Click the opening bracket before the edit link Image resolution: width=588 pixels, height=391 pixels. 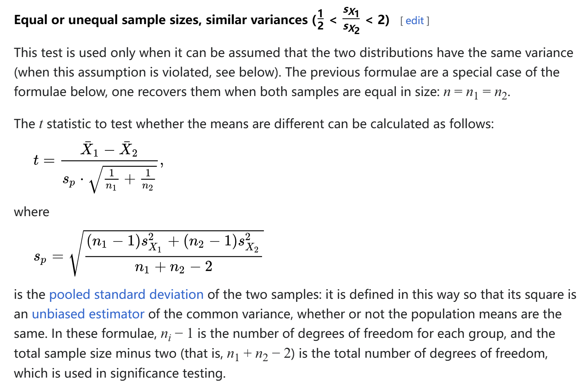coord(401,21)
